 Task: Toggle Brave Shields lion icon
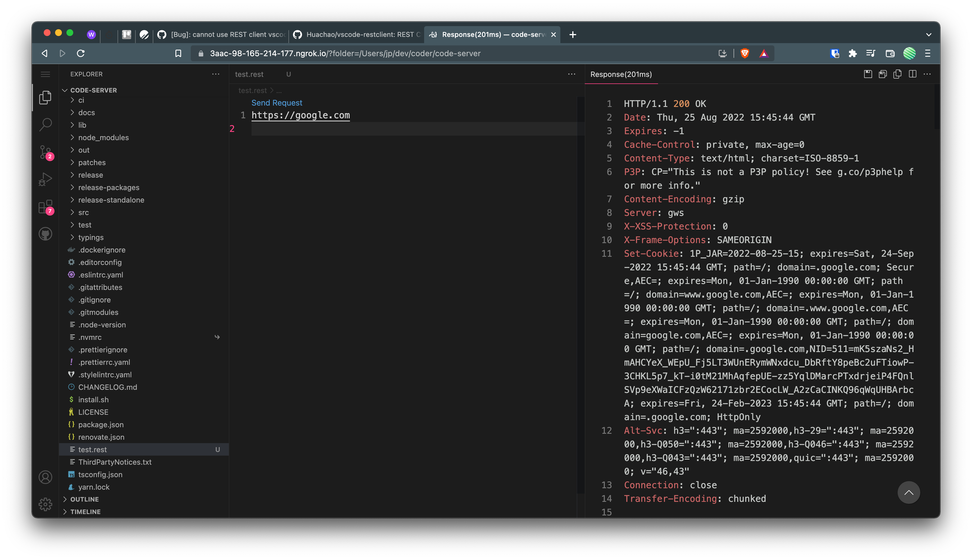(745, 53)
